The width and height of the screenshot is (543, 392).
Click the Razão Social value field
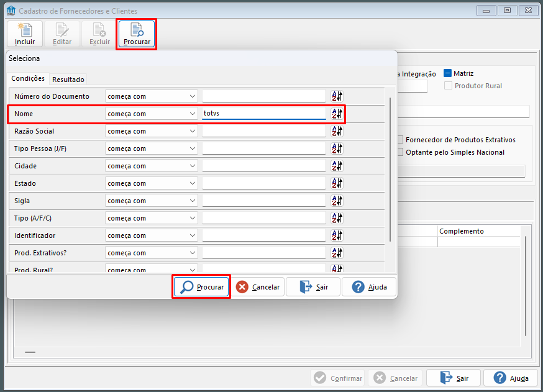(264, 131)
